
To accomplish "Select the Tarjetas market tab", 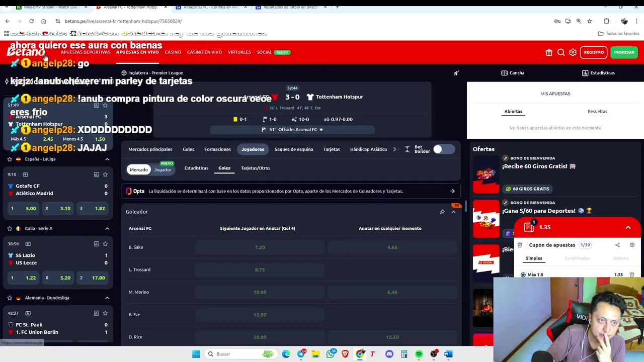I will coord(332,149).
